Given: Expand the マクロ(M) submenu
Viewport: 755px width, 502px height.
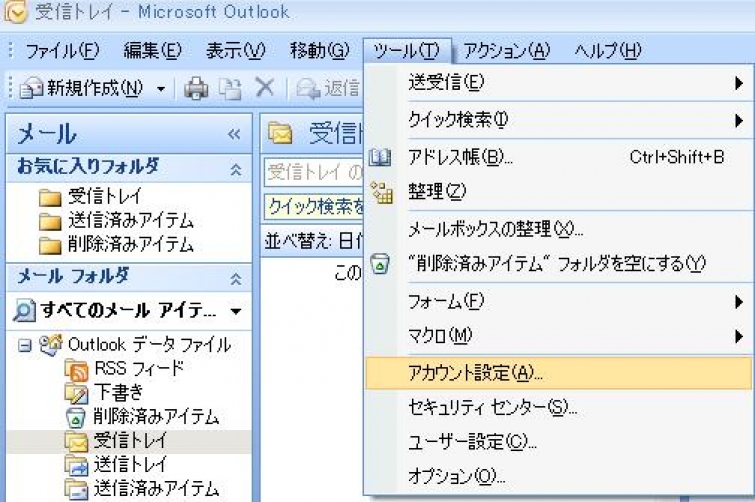Looking at the screenshot, I should point(739,336).
